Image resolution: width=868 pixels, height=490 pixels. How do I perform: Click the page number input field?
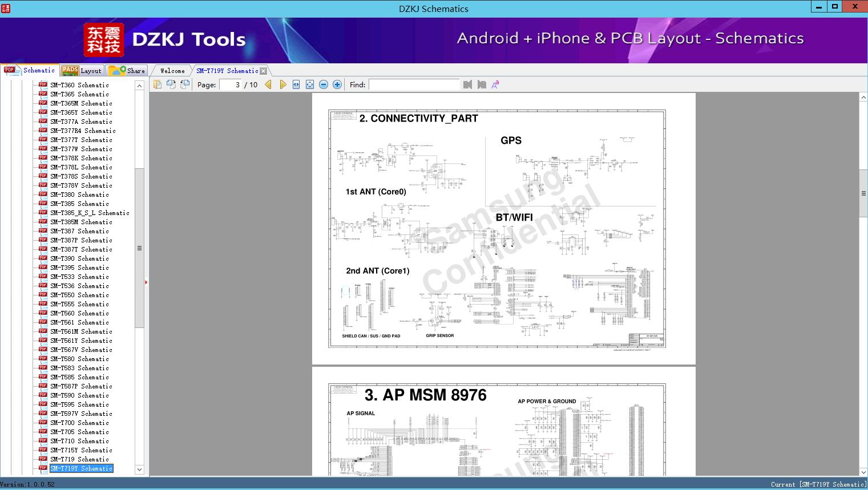[231, 84]
